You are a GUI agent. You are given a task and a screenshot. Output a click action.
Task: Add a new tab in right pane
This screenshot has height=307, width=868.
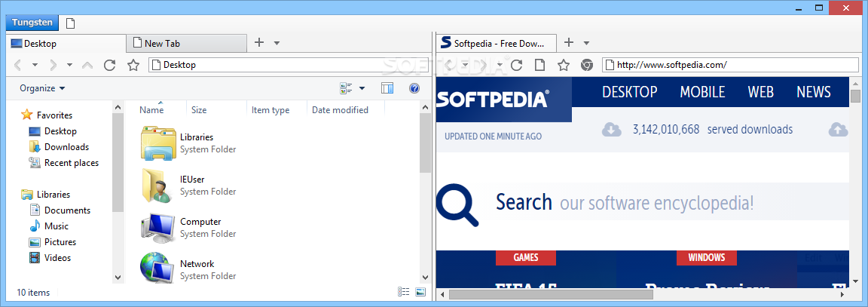[569, 43]
